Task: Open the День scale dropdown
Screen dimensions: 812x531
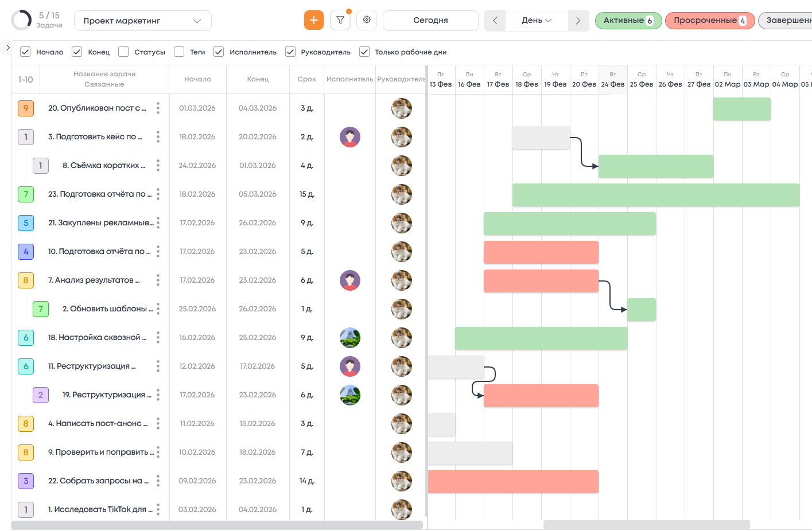Action: pos(536,21)
